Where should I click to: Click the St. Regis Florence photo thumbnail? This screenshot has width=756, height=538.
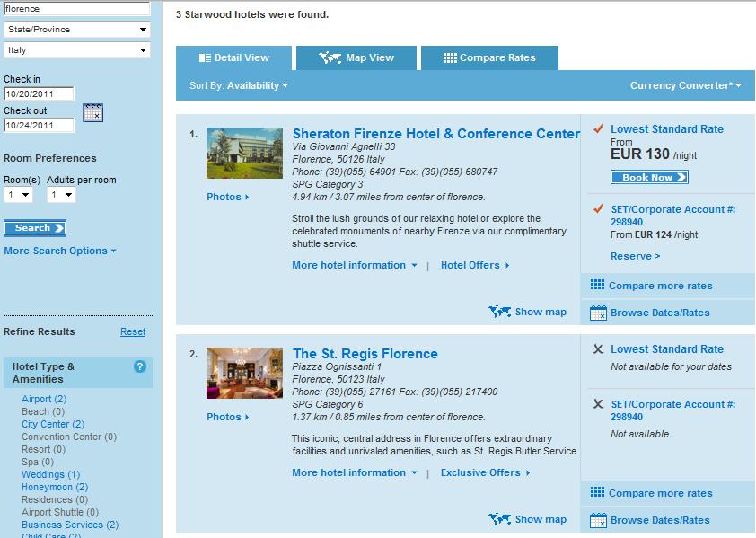click(244, 372)
